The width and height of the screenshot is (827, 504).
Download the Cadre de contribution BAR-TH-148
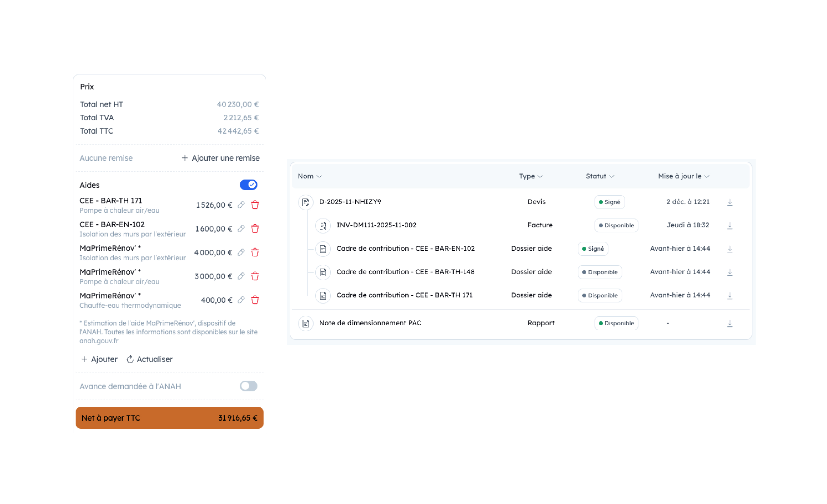730,272
